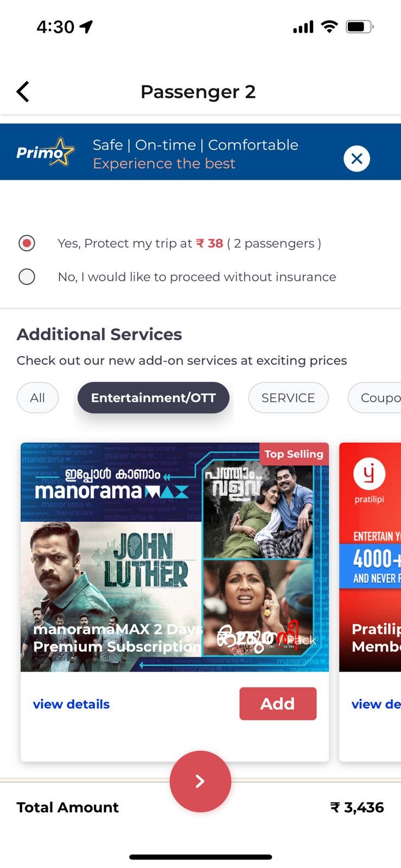Tap the pratilipi logo icon
The image size is (401, 868).
[370, 474]
